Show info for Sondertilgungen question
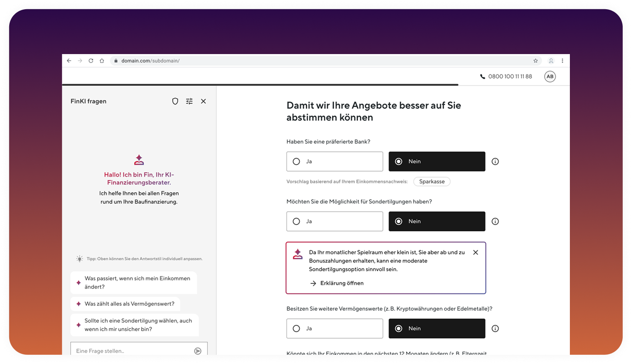Image resolution: width=632 pixels, height=364 pixels. (x=495, y=221)
